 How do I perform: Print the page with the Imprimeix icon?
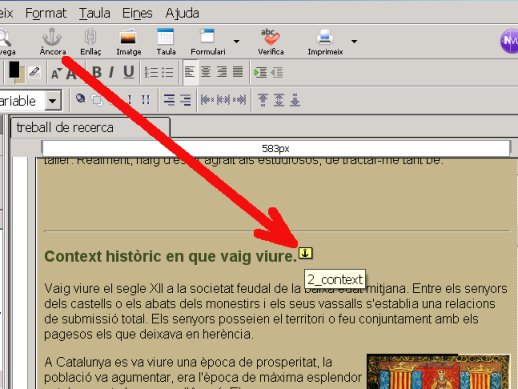coord(325,41)
